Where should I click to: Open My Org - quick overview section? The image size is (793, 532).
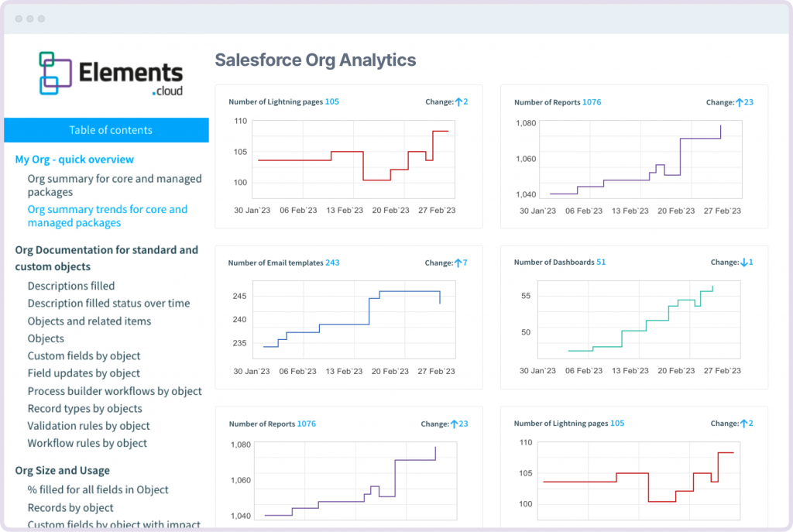(74, 160)
